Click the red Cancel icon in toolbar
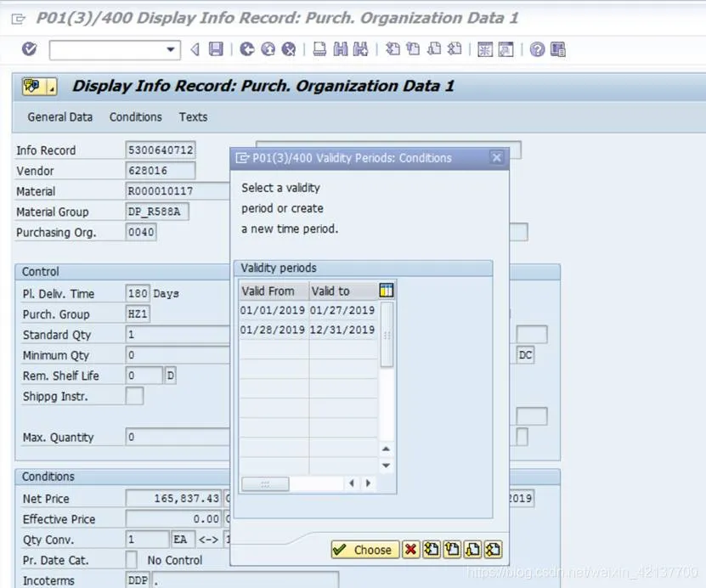The image size is (706, 588). coord(289,49)
